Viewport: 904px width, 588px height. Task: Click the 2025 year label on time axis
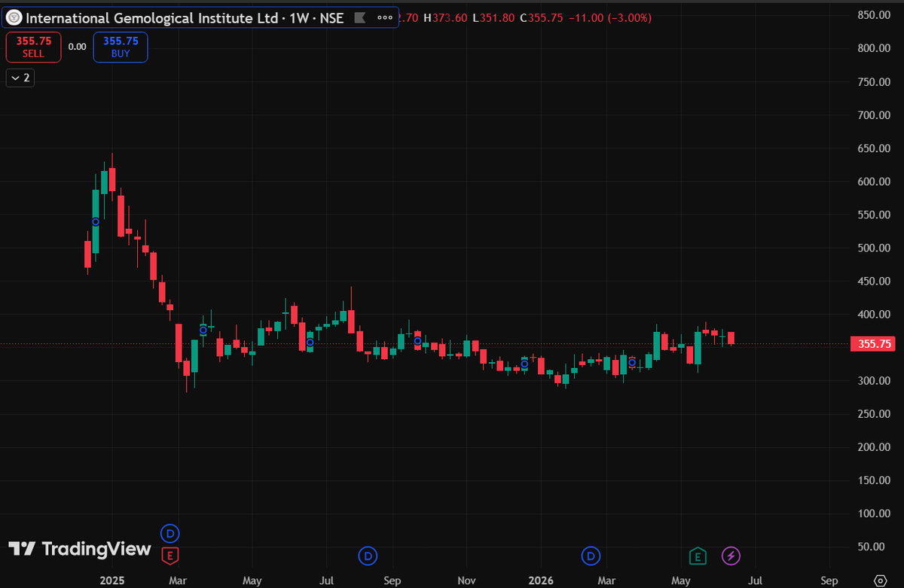coord(111,580)
